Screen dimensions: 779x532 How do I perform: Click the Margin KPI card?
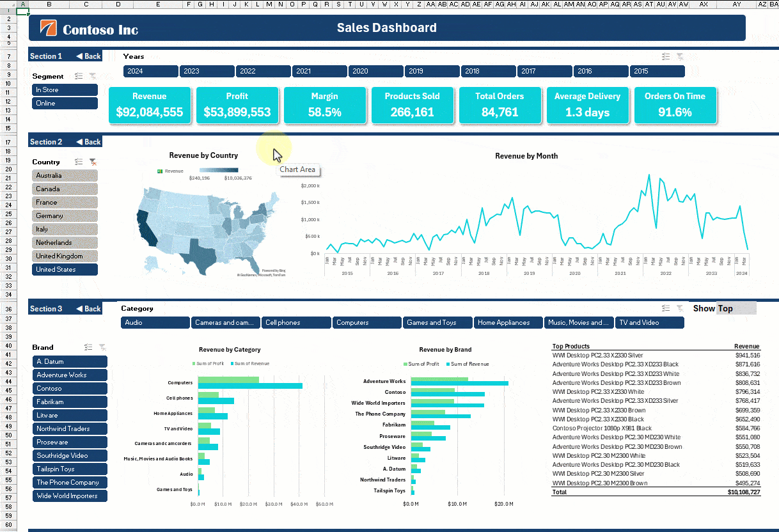(x=325, y=106)
